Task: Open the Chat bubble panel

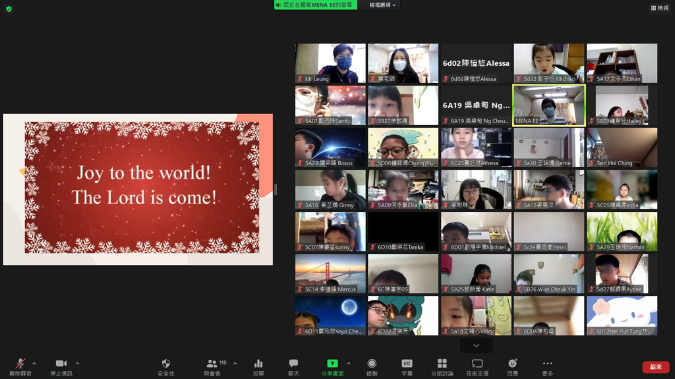Action: 294,367
